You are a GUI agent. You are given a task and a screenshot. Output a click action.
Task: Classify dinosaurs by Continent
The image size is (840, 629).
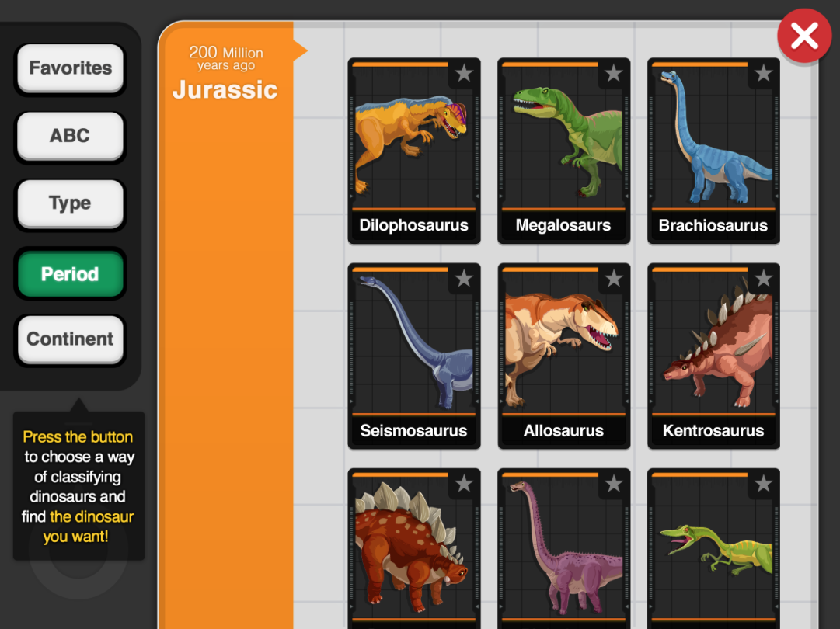click(70, 339)
